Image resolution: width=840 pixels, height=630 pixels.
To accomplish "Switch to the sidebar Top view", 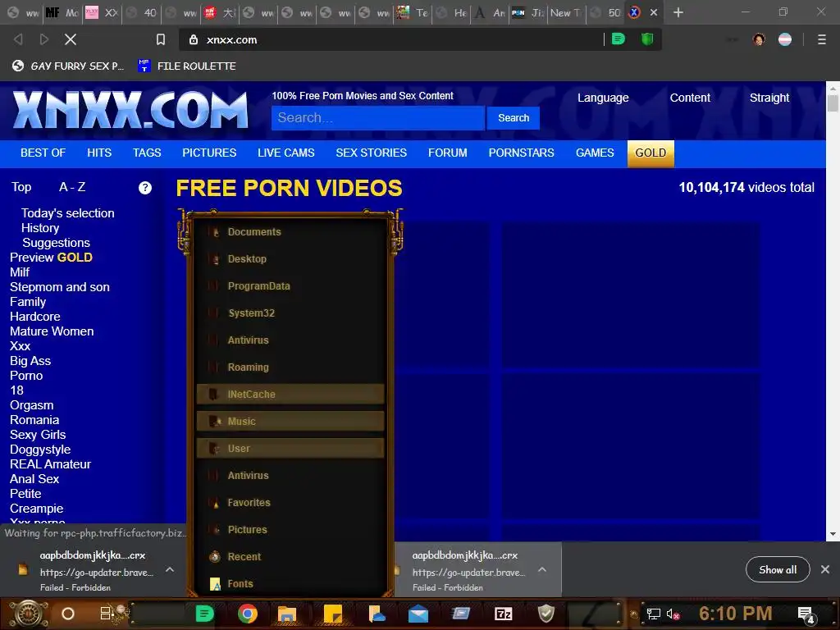I will [21, 187].
